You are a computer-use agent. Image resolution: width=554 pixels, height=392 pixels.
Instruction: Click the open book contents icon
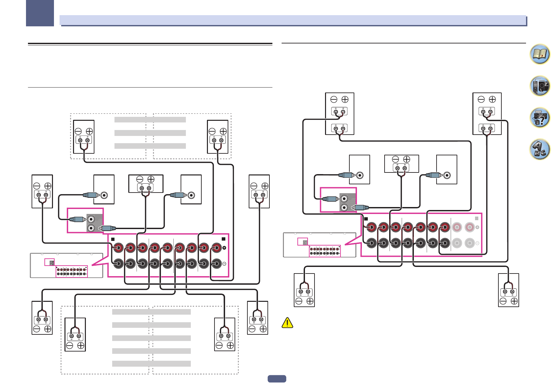(540, 54)
